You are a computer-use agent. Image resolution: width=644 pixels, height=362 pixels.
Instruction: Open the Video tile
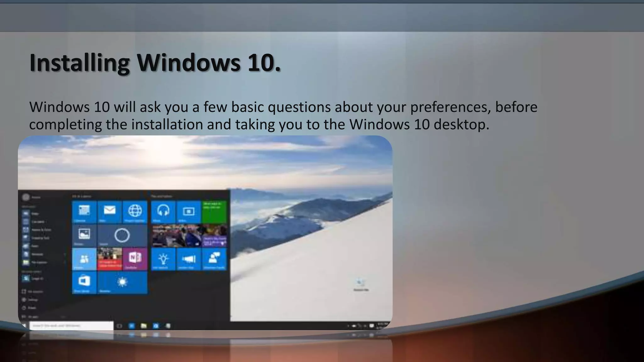point(189,212)
